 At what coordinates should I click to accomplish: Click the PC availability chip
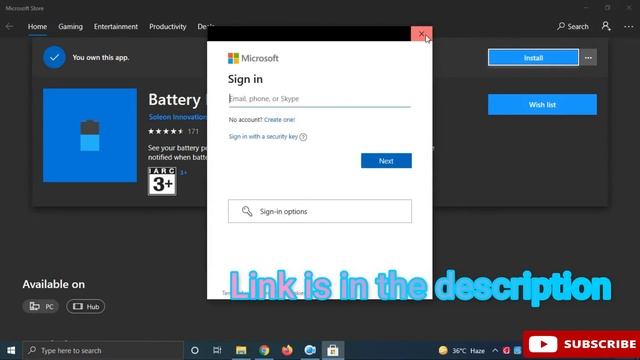[x=41, y=306]
